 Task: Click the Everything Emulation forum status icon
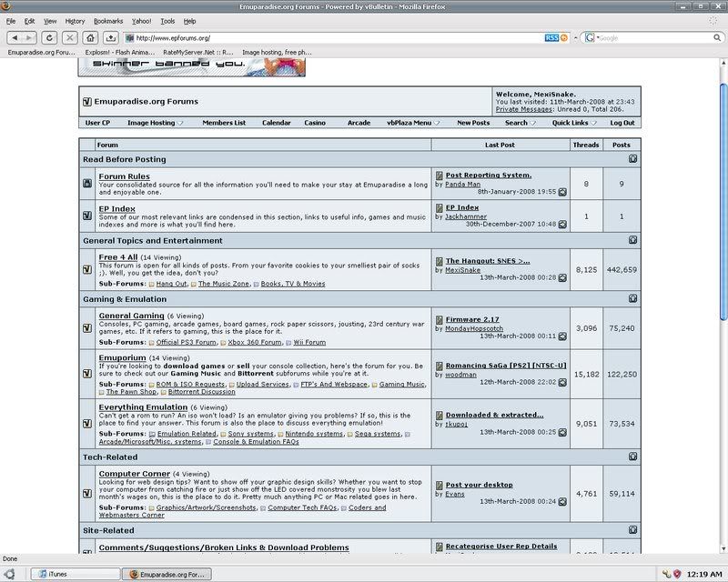[87, 424]
